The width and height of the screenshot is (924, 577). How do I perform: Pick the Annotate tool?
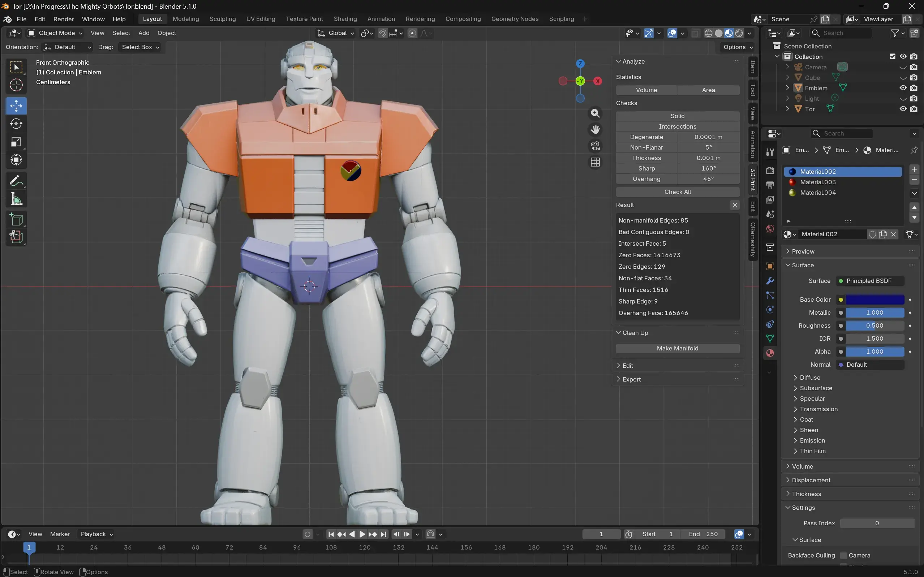click(16, 181)
